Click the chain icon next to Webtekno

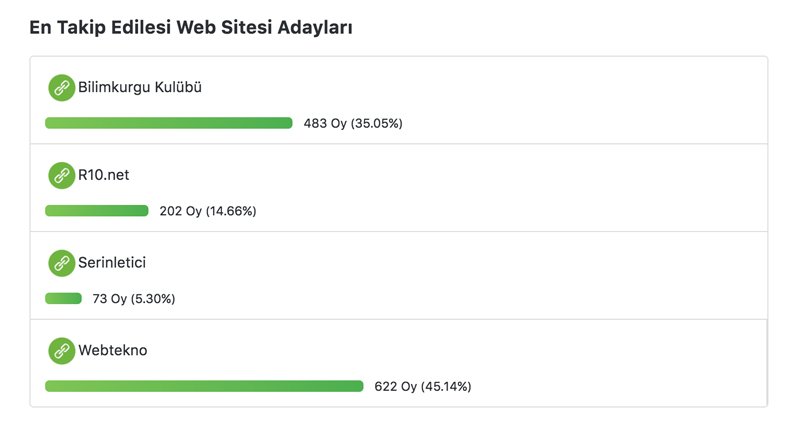pyautogui.click(x=62, y=351)
